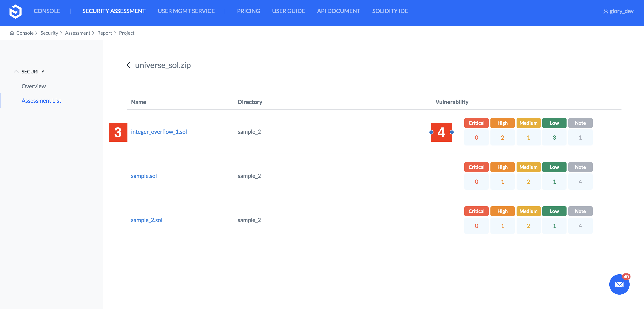The image size is (644, 309).
Task: Click the user profile icon beside glory_dev
Action: click(x=605, y=11)
